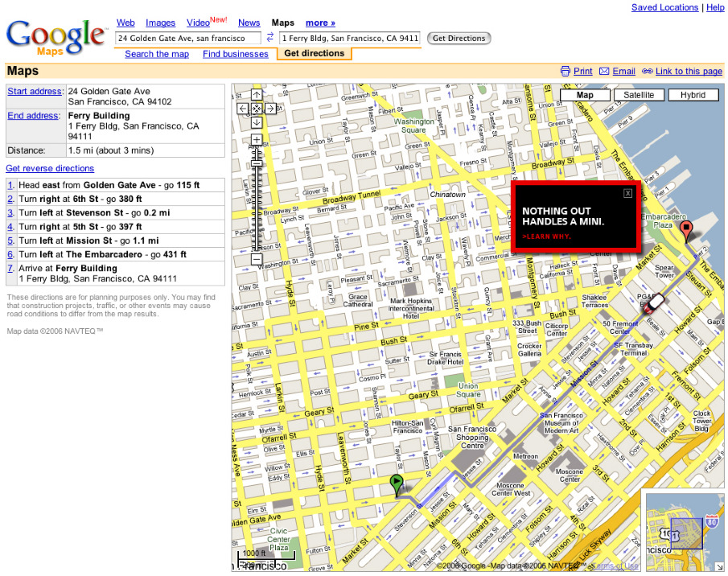This screenshot has width=728, height=576.
Task: Open the Video link
Action: [x=198, y=23]
